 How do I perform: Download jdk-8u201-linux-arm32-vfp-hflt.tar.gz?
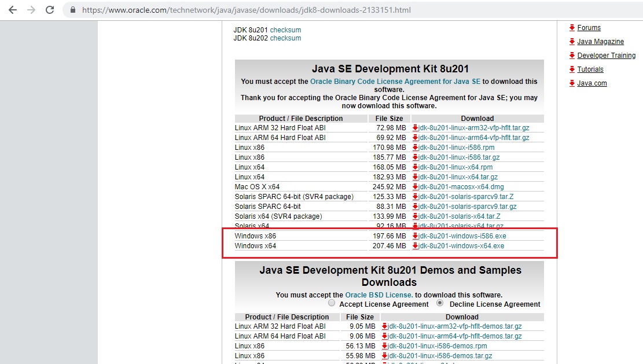point(473,128)
